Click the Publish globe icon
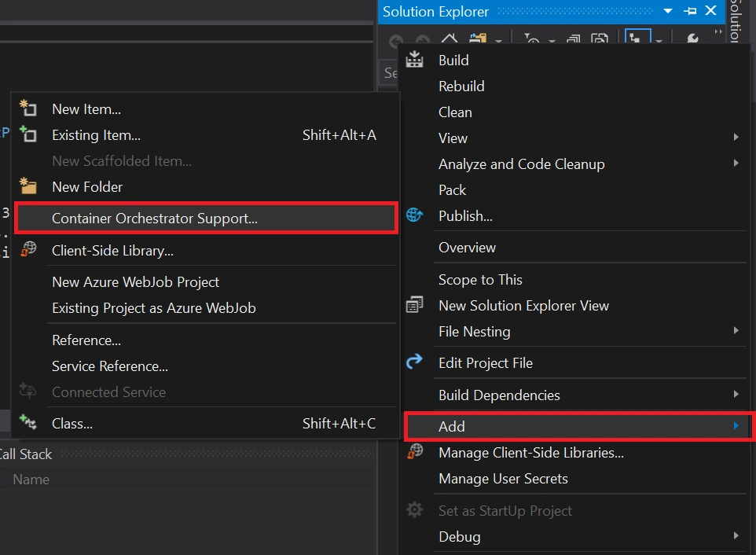756x555 pixels. coord(414,215)
